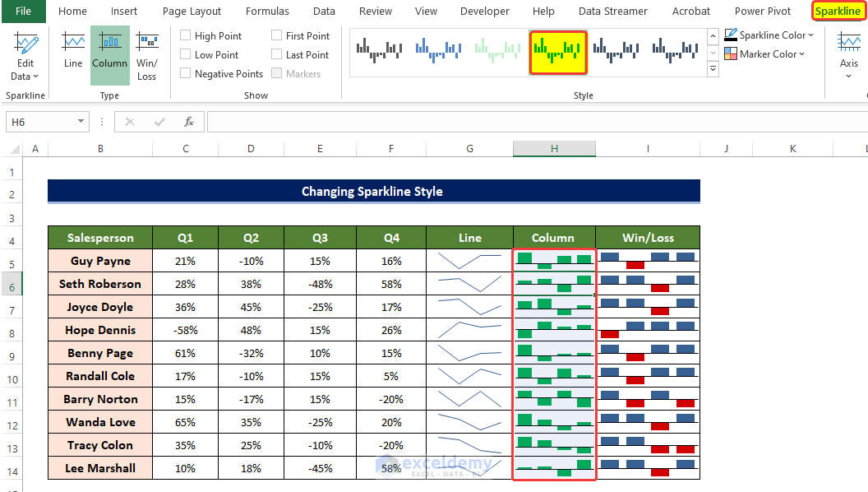The width and height of the screenshot is (868, 492).
Task: Pick the first dark gray sparkline style
Action: tap(379, 51)
